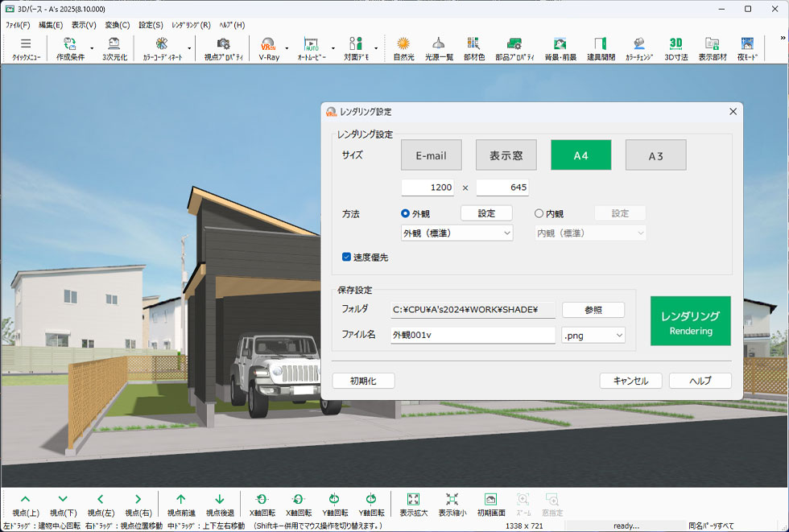Open the ファイル(F) menu
Screen dimensions: 789x532
[x=18, y=25]
